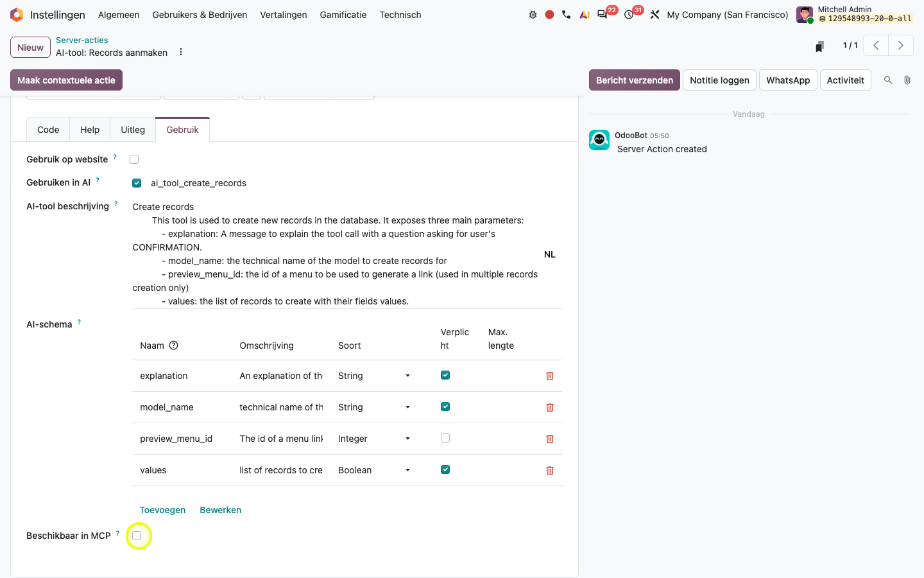Image resolution: width=924 pixels, height=578 pixels.
Task: Open the debug bug icon menu
Action: pos(533,15)
